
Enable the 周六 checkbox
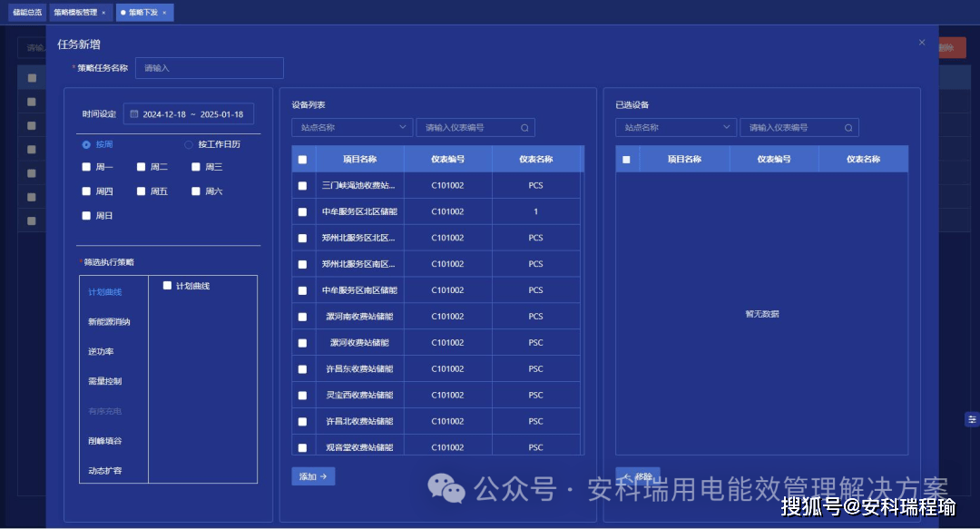(196, 191)
